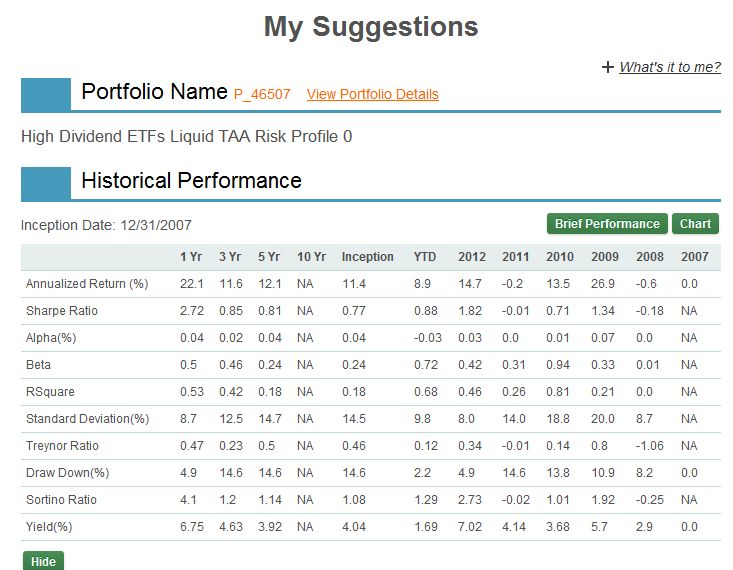Click the P_46507 portfolio name
733x570 pixels.
coord(262,94)
